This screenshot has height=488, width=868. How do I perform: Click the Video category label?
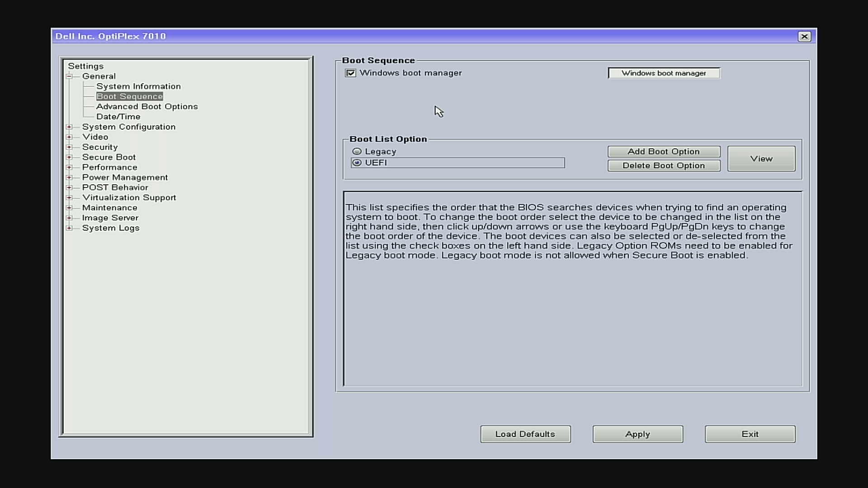click(95, 137)
